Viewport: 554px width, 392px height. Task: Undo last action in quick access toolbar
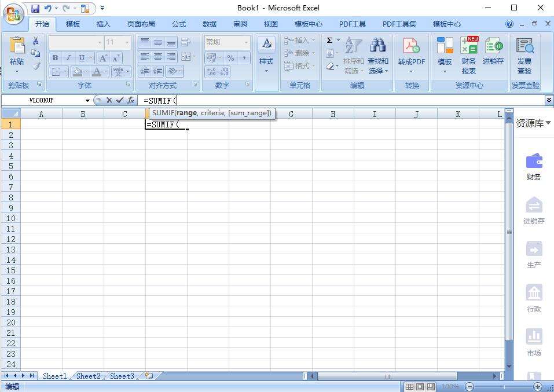click(x=47, y=8)
